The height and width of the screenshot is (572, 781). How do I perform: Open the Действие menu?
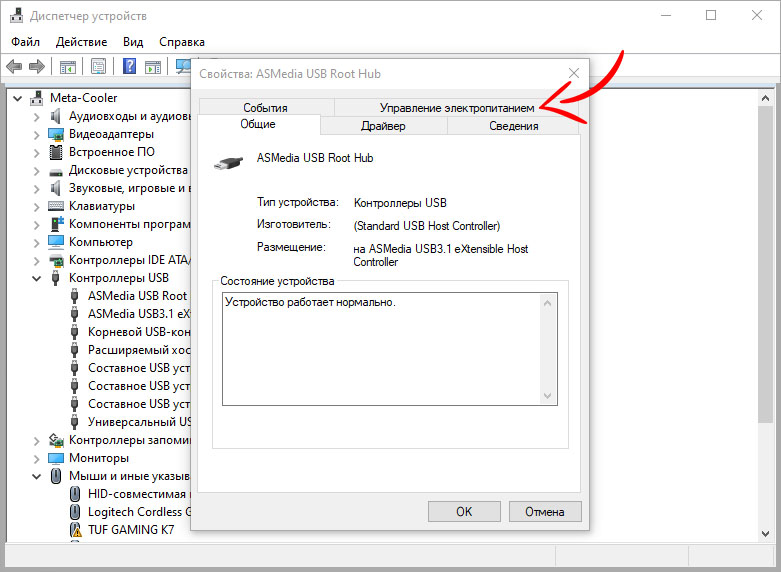[81, 42]
